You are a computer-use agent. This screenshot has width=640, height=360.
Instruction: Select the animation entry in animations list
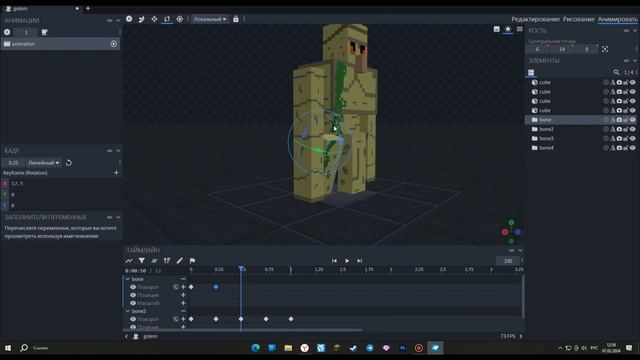[60, 44]
